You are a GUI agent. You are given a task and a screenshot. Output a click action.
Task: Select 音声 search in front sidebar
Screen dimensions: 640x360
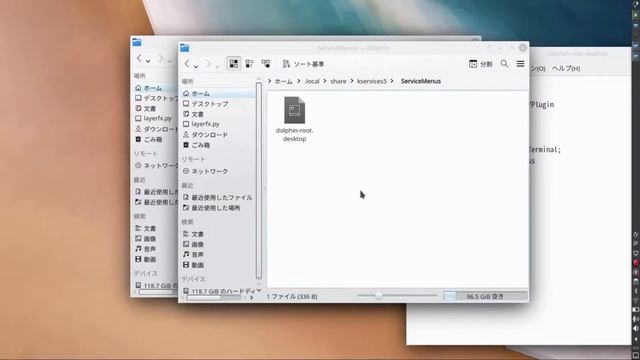[x=218, y=254]
